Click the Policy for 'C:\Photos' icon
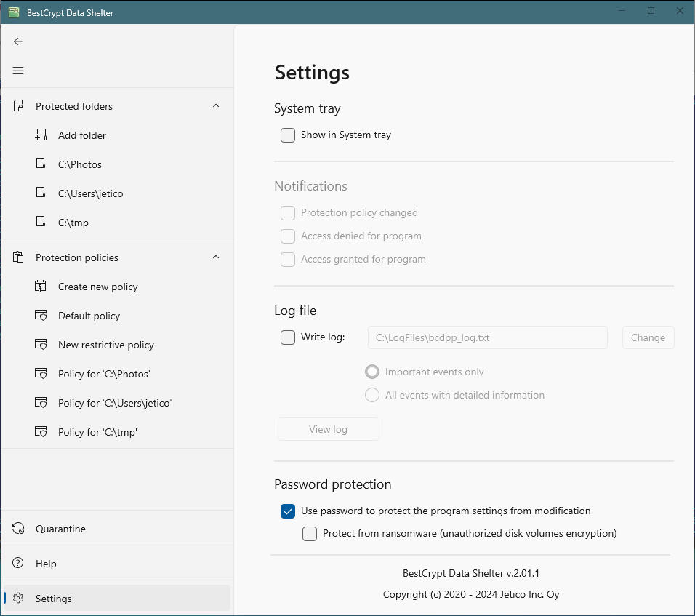The height and width of the screenshot is (616, 695). tap(41, 374)
